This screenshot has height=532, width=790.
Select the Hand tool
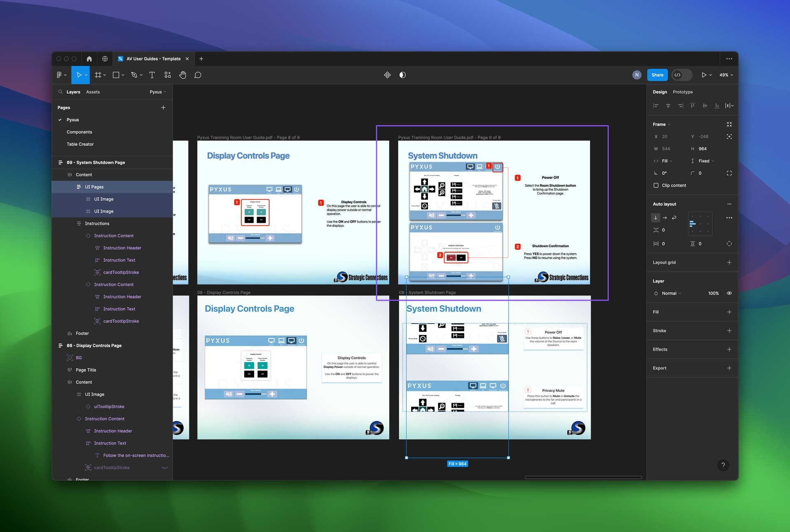(183, 75)
